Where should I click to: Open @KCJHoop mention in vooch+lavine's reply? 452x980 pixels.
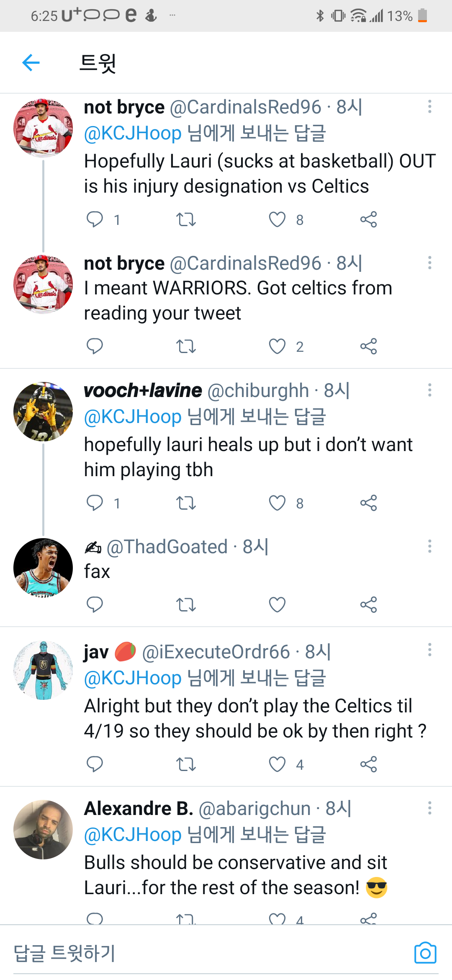[x=133, y=417]
